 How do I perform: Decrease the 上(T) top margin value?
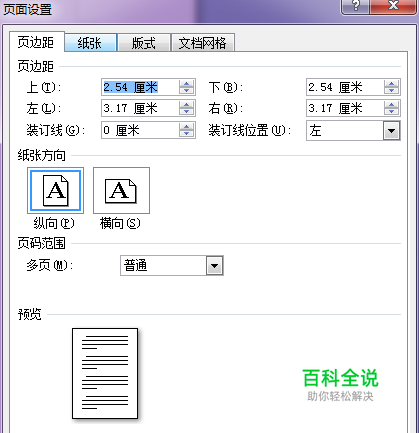click(187, 91)
